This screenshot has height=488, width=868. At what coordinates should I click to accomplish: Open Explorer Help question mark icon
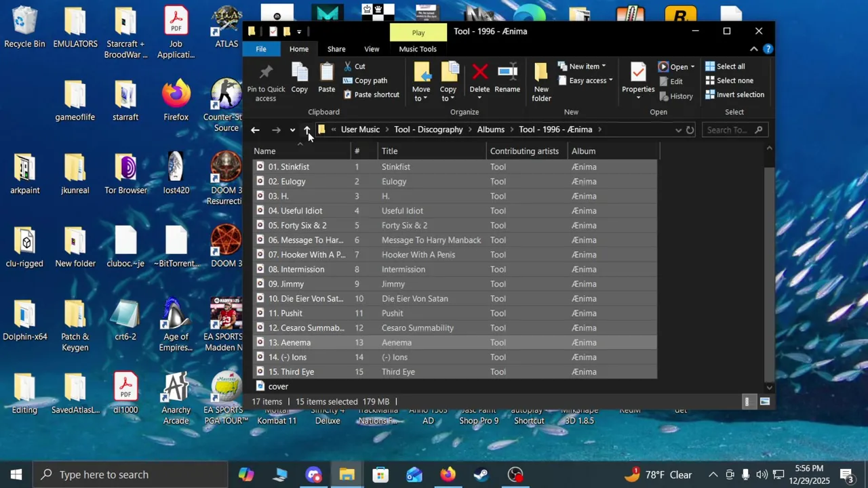click(x=768, y=49)
